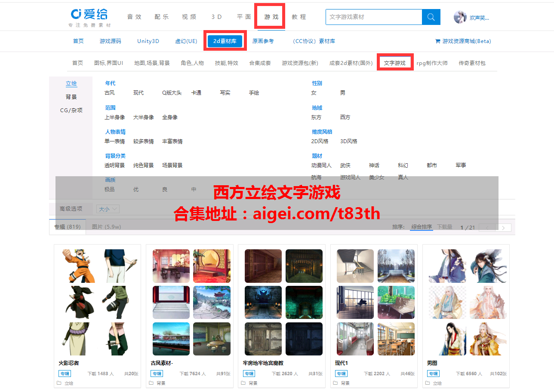Image resolution: width=554 pixels, height=392 pixels.
Task: Filter by gender 女
Action: click(x=314, y=93)
